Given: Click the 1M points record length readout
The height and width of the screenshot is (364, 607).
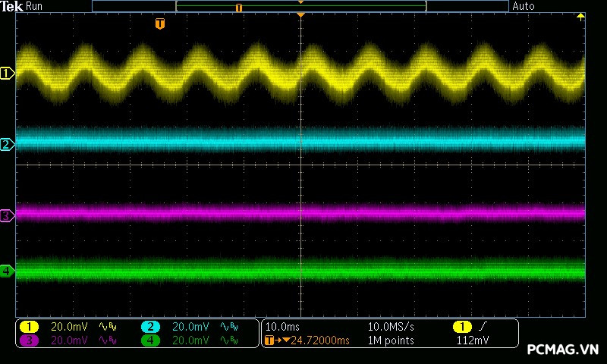Looking at the screenshot, I should (x=391, y=340).
